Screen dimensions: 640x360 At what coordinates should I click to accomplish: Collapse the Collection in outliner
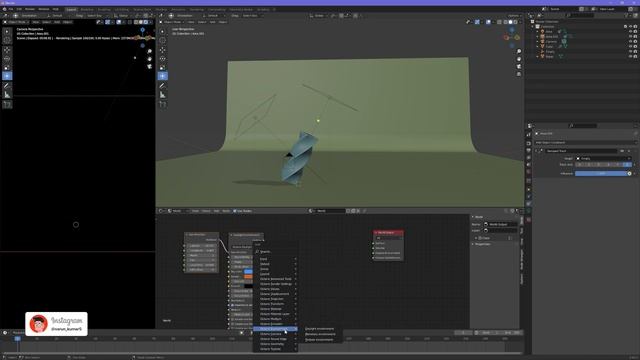tap(533, 27)
